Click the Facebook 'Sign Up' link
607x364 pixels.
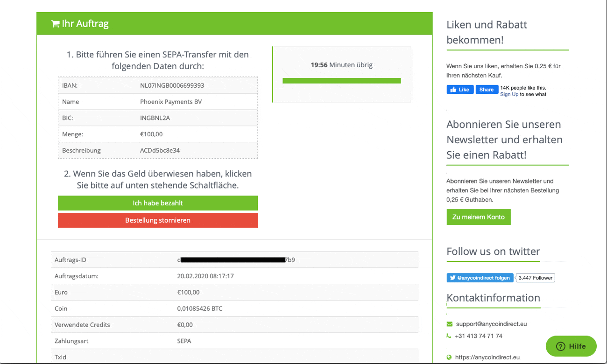(x=509, y=94)
